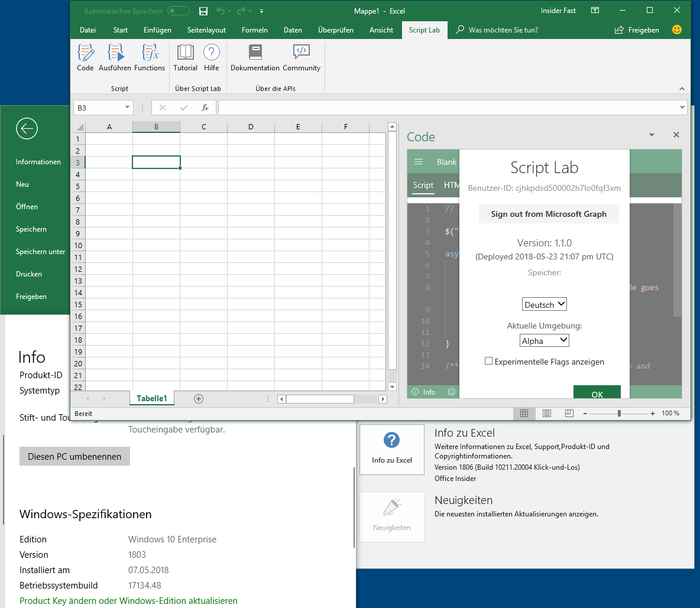Open the Functions pane icon
Image resolution: width=700 pixels, height=608 pixels.
150,56
